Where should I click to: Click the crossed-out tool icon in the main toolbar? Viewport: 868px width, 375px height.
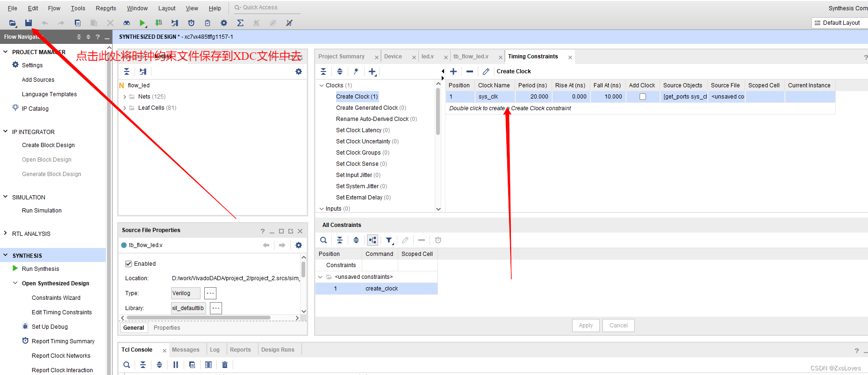click(289, 23)
